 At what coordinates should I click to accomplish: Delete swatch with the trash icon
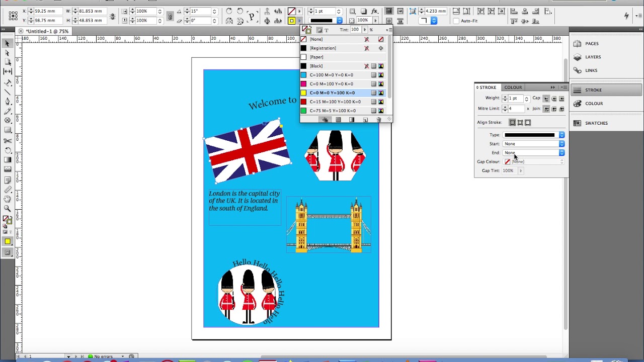[379, 119]
